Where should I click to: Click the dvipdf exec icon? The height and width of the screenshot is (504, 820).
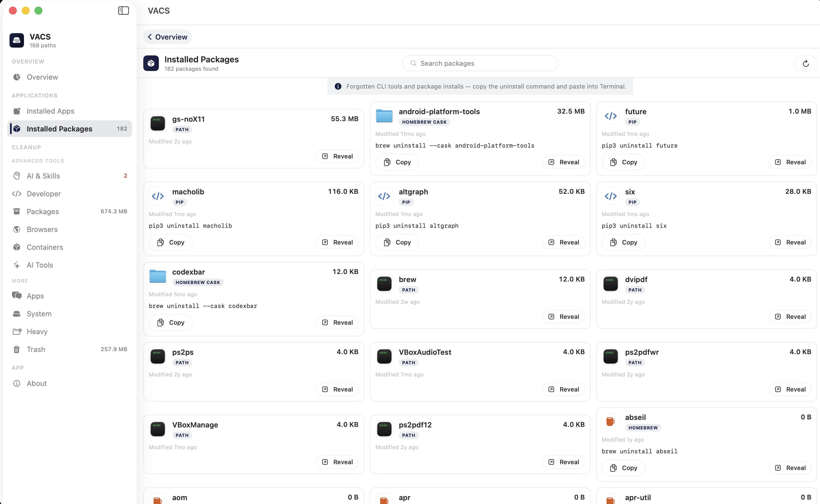click(x=610, y=284)
